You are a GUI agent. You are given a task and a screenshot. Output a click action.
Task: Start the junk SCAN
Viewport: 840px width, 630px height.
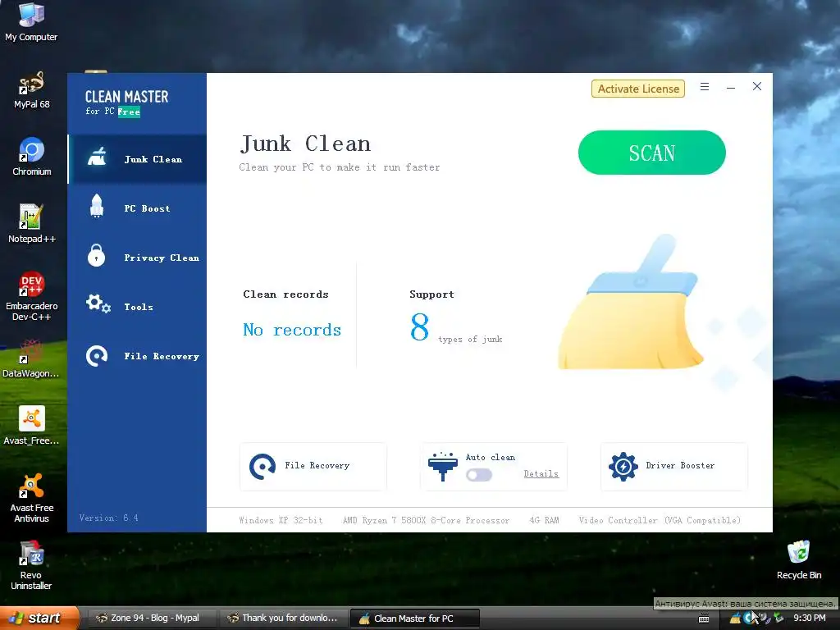[x=652, y=153]
